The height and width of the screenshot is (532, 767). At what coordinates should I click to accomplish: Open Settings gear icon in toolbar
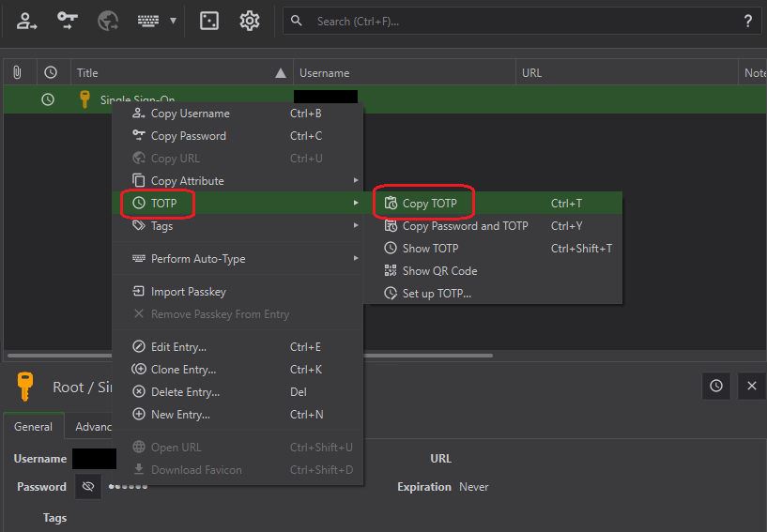point(250,21)
